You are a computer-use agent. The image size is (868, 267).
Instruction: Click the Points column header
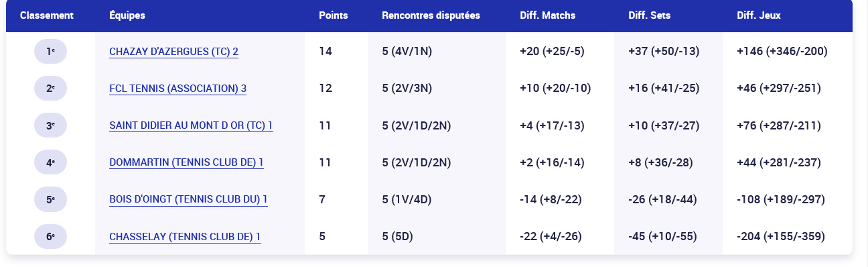333,15
